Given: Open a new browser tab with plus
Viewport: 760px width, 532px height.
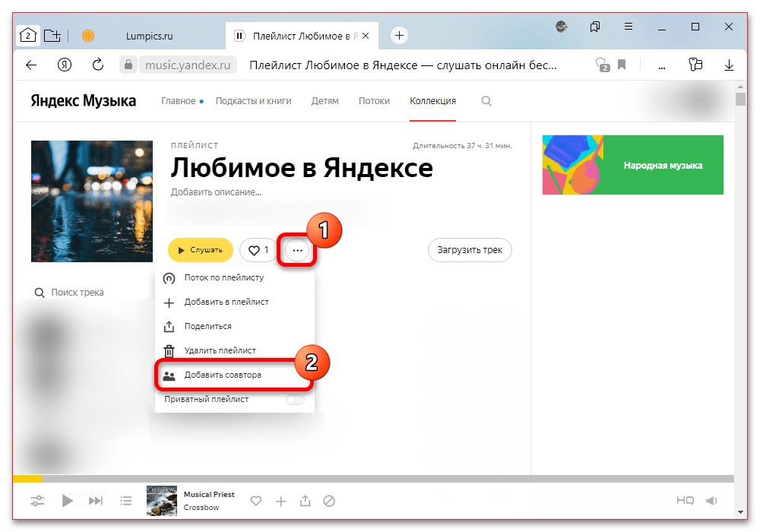Looking at the screenshot, I should tap(399, 36).
